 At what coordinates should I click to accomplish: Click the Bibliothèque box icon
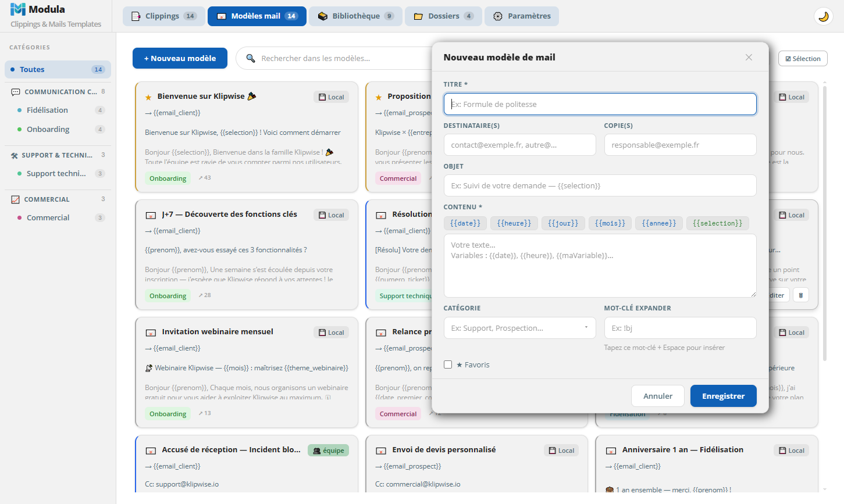click(323, 16)
